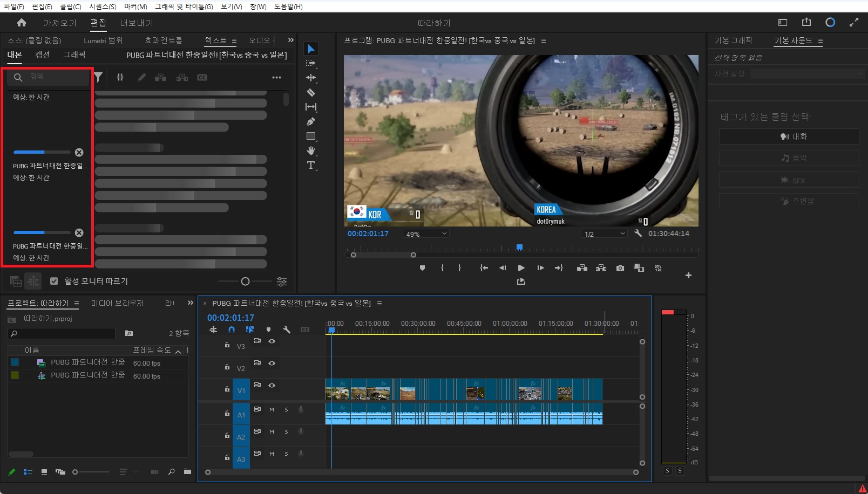Play the program monitor video

521,267
